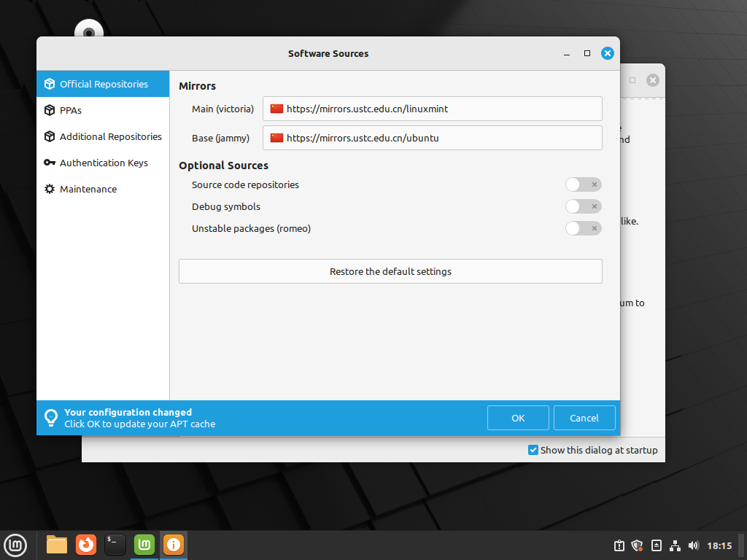
Task: Click the network icon in system tray
Action: tap(675, 545)
